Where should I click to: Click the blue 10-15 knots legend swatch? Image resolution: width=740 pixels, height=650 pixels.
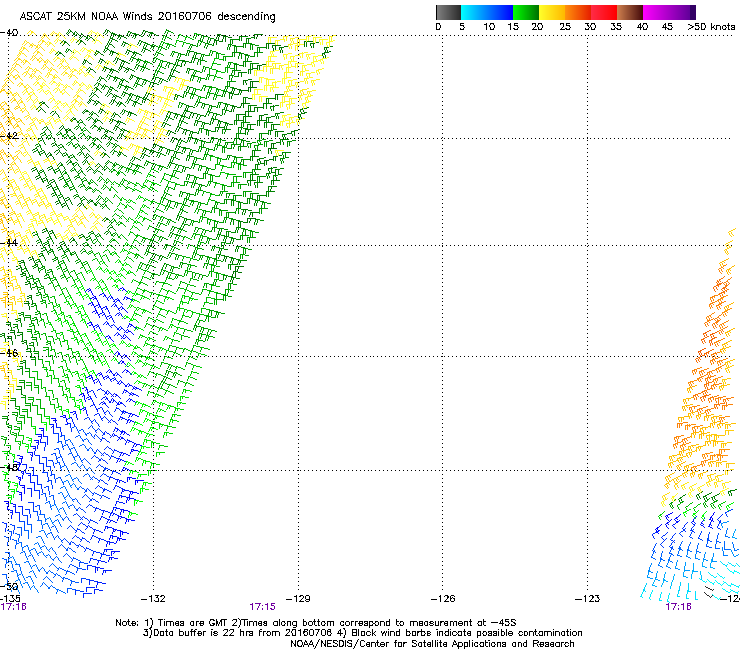[x=500, y=12]
